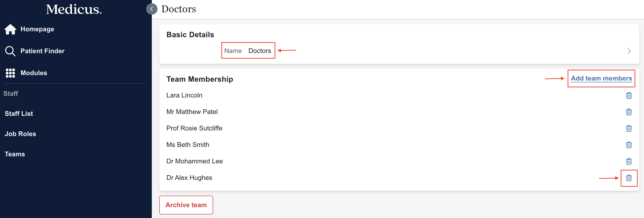644x218 pixels.
Task: Select the Name Doctors field row
Action: [248, 51]
